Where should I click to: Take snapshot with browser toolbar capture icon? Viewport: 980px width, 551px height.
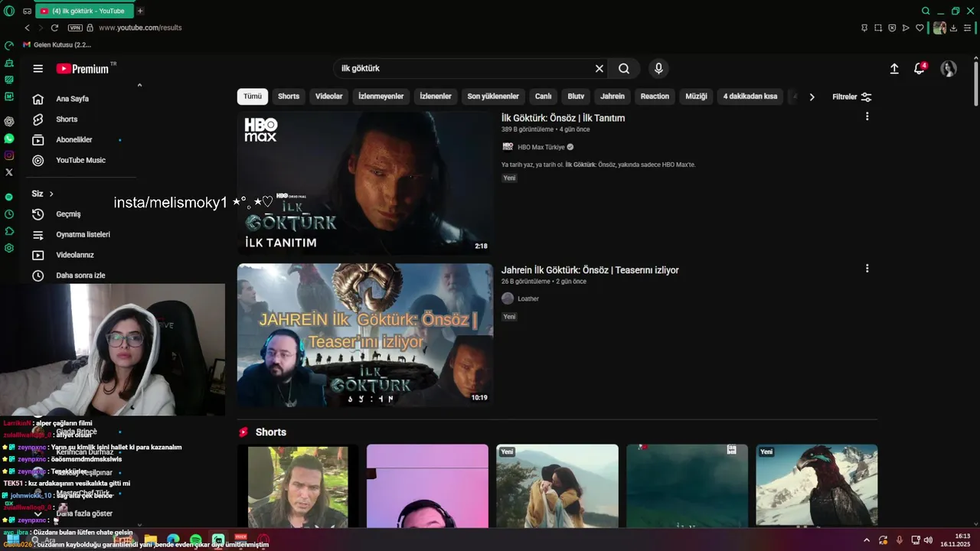point(878,28)
